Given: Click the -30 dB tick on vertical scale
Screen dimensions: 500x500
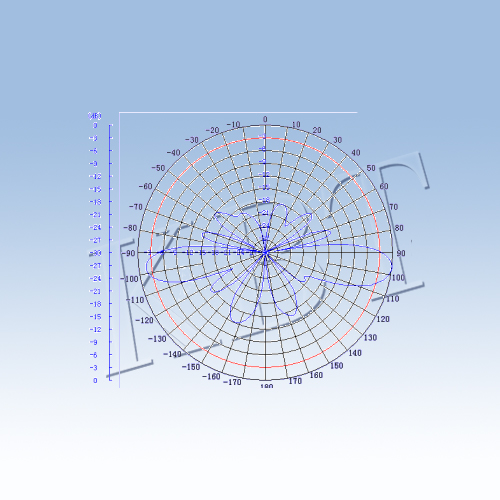Looking at the screenshot, I should tap(95, 253).
